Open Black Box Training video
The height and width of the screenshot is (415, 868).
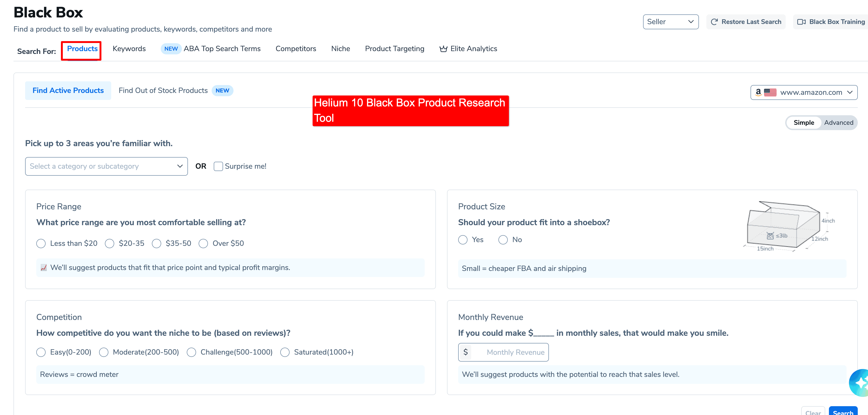click(831, 22)
